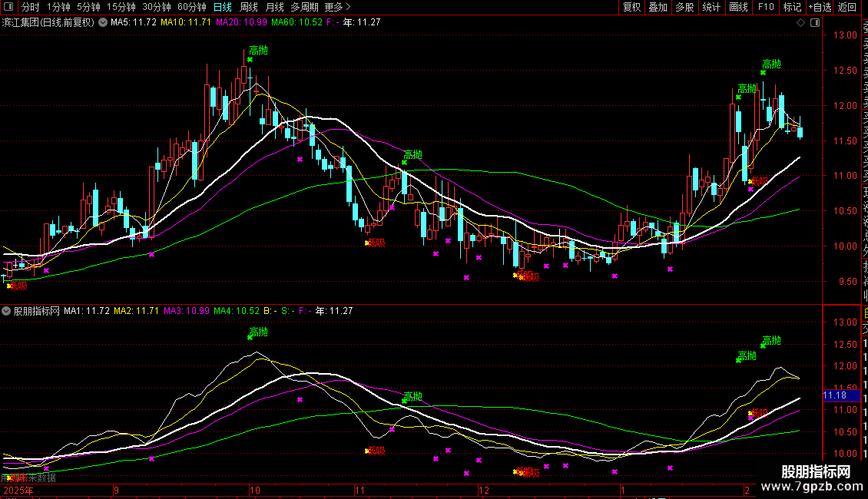Toggle 叠加 overlay mode
This screenshot has height=499, width=868.
[x=658, y=7]
